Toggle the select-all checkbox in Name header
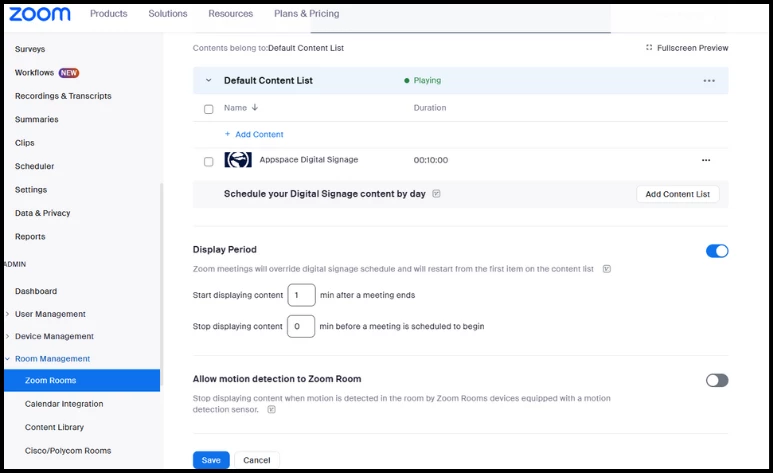Viewport: 773px width, 473px height. 209,109
